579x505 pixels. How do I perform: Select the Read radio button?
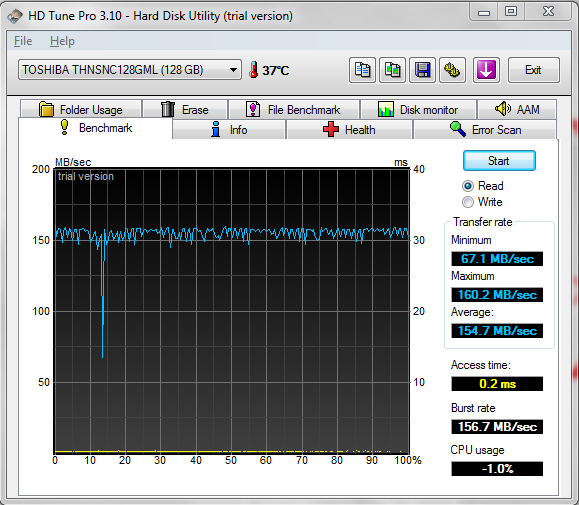(482, 186)
